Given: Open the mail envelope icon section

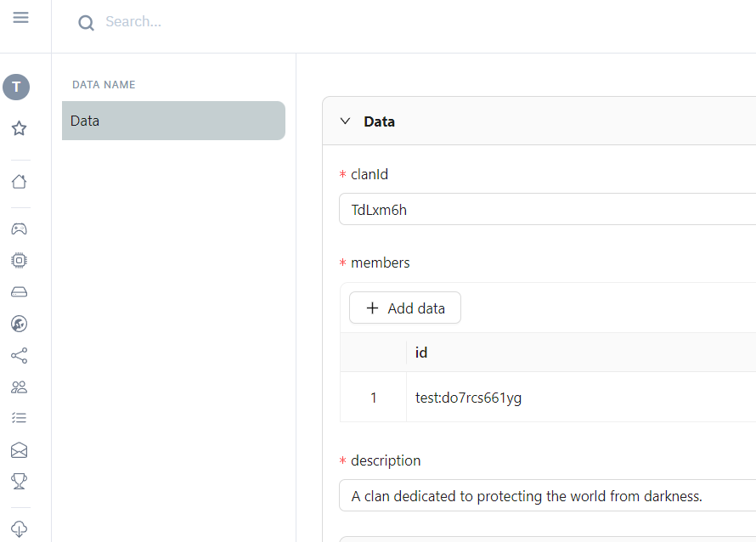Looking at the screenshot, I should point(20,450).
